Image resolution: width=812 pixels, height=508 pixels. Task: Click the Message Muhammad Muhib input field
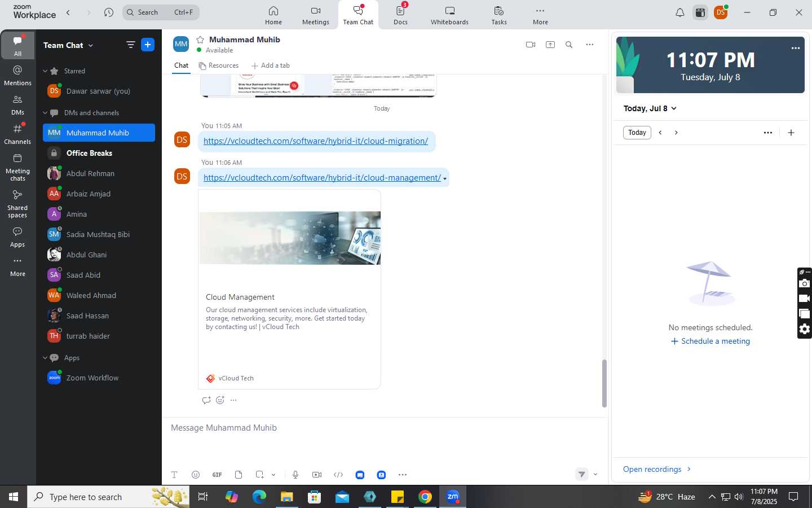click(x=385, y=428)
